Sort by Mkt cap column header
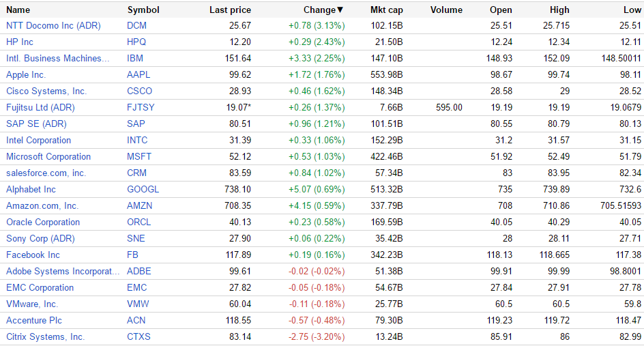This screenshot has width=644, height=346. point(386,10)
